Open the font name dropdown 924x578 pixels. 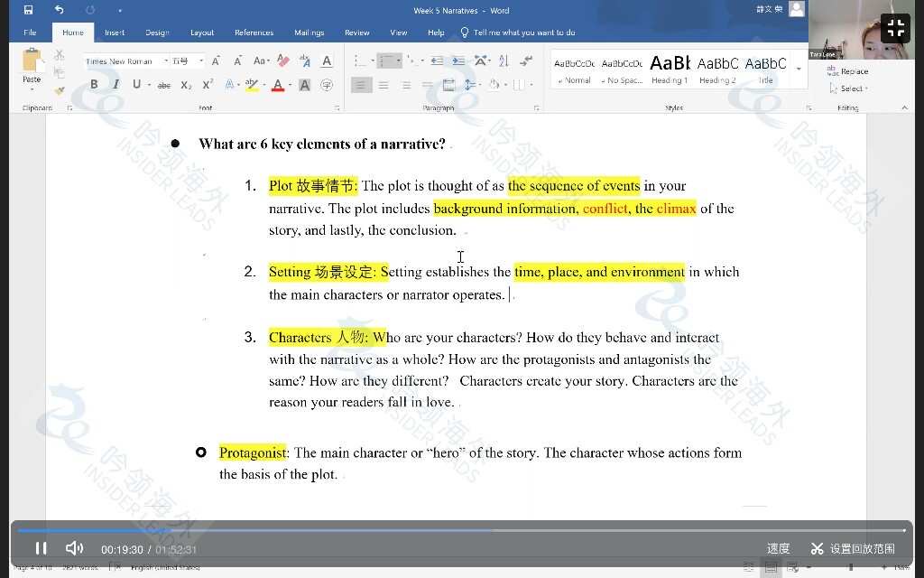166,61
